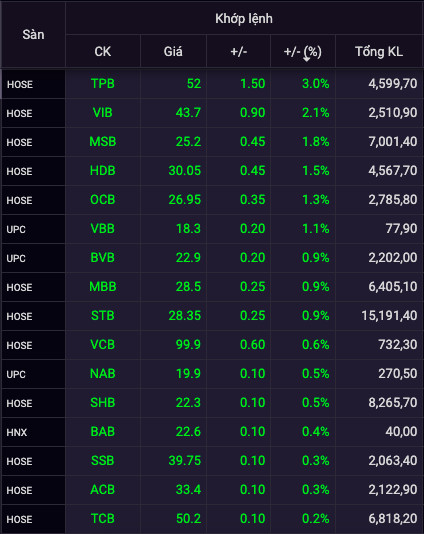
Task: Open the TCB stock symbol
Action: (x=103, y=518)
